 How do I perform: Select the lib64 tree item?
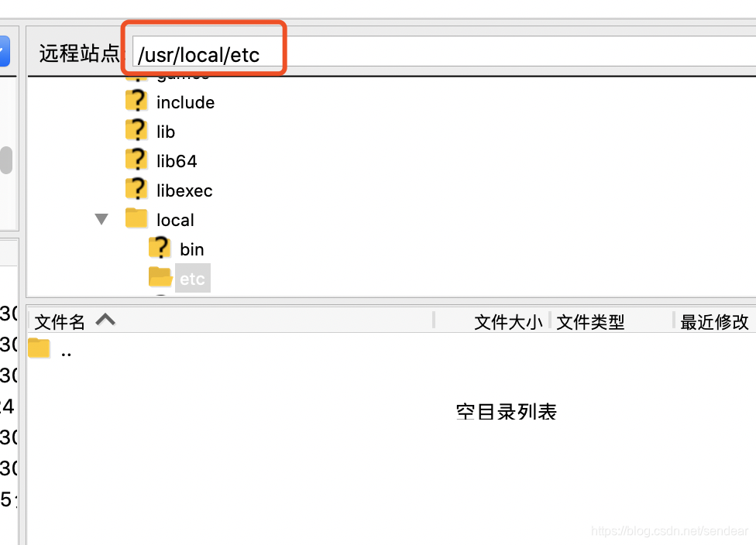178,160
